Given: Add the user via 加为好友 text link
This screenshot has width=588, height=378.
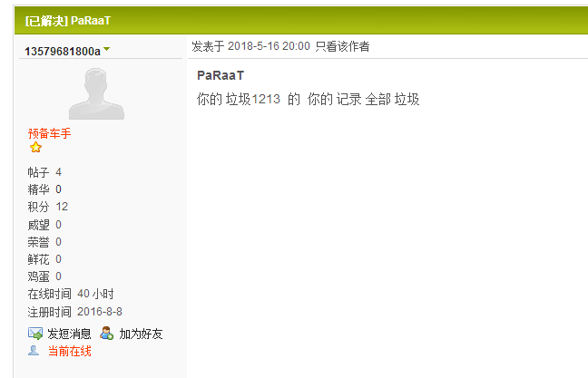Looking at the screenshot, I should click(141, 334).
